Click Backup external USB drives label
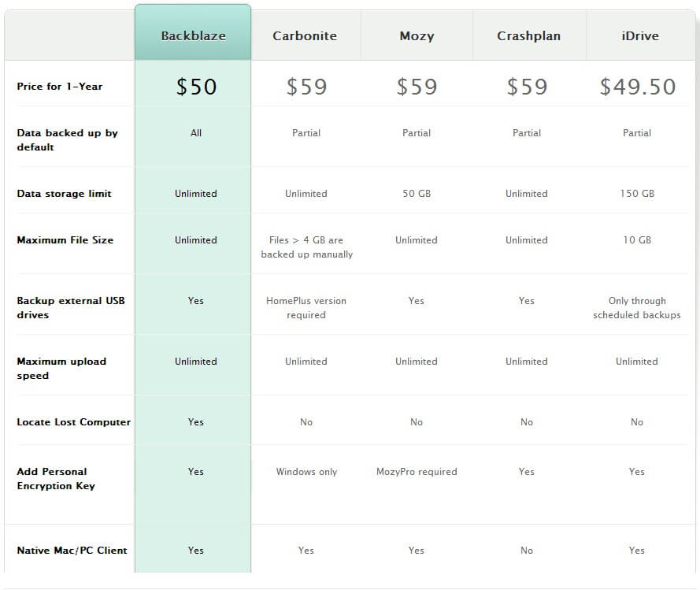This screenshot has height=590, width=700. click(x=71, y=308)
